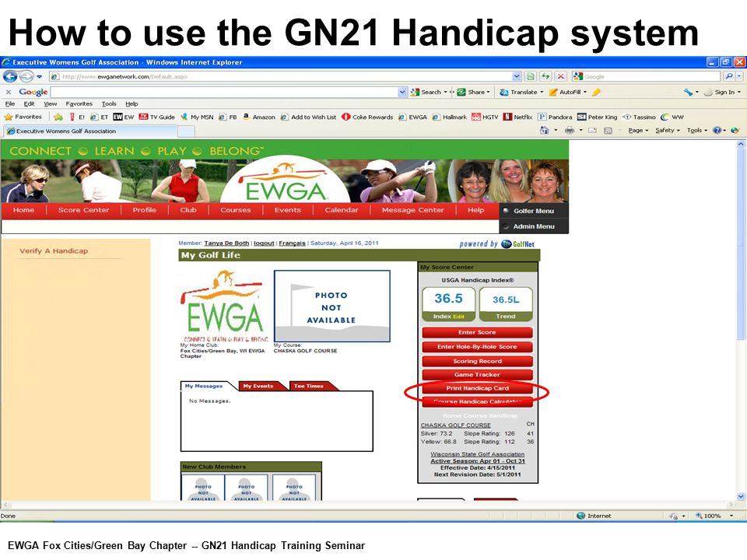Click the Read Mail icon in command bar
The width and height of the screenshot is (747, 560).
click(592, 131)
